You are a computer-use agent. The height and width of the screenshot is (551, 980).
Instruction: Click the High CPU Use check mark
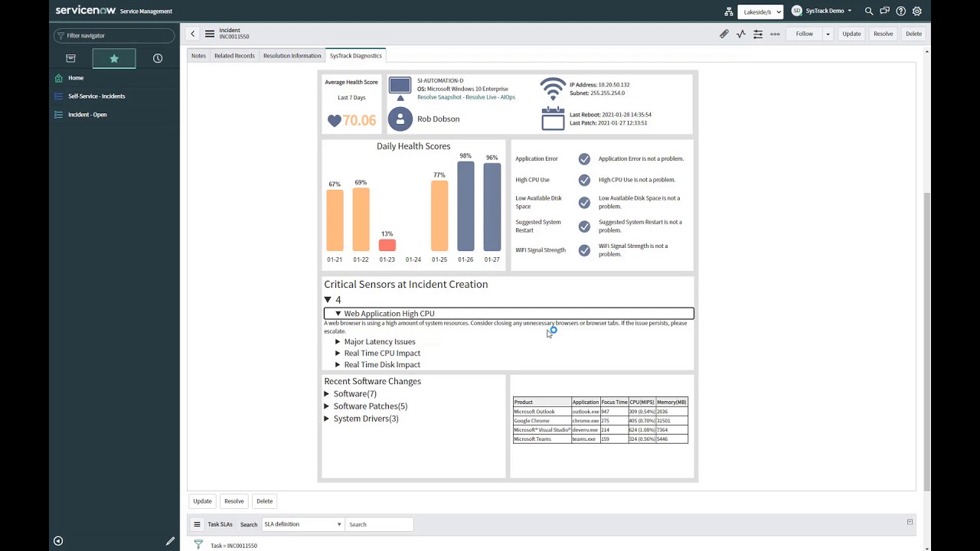pyautogui.click(x=584, y=180)
